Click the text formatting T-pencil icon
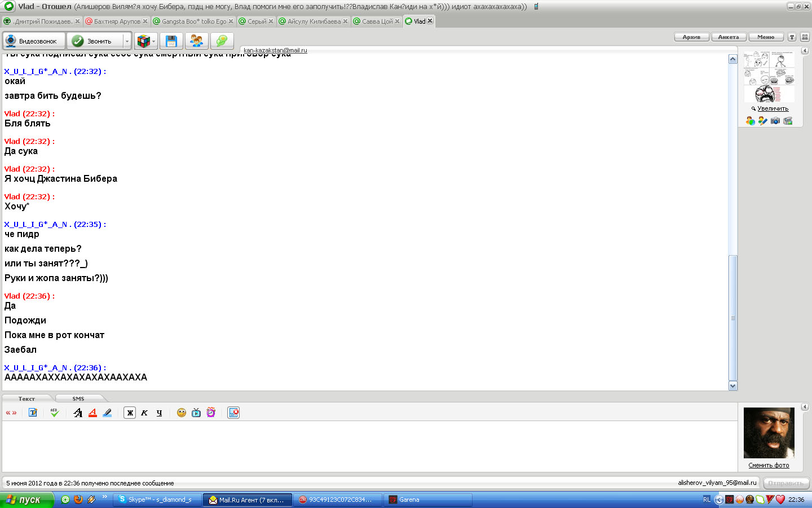The image size is (812, 508). [x=33, y=413]
